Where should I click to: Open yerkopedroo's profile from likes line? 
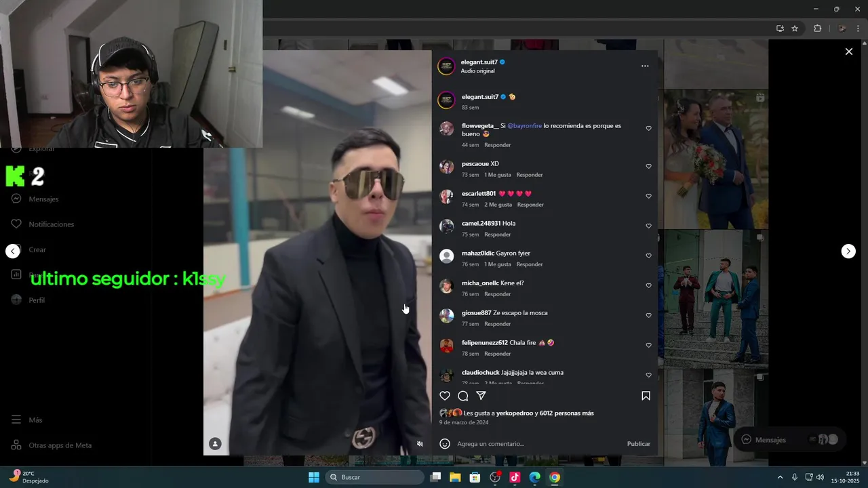tap(515, 413)
